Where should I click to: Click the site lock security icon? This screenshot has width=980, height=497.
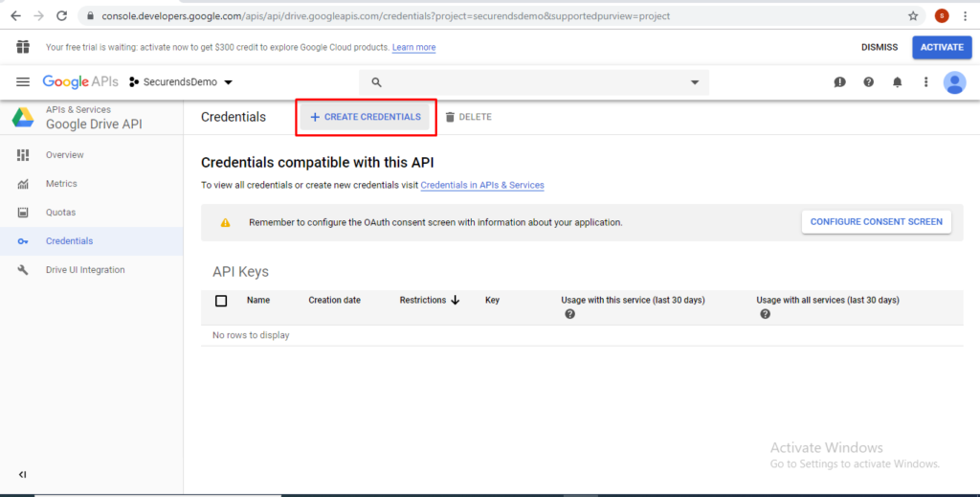pyautogui.click(x=91, y=16)
